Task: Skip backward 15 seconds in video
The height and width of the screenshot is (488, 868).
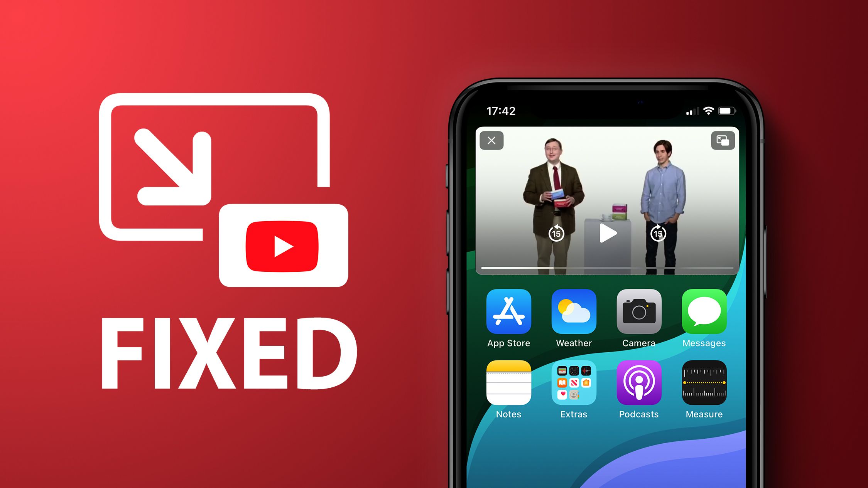Action: 554,232
